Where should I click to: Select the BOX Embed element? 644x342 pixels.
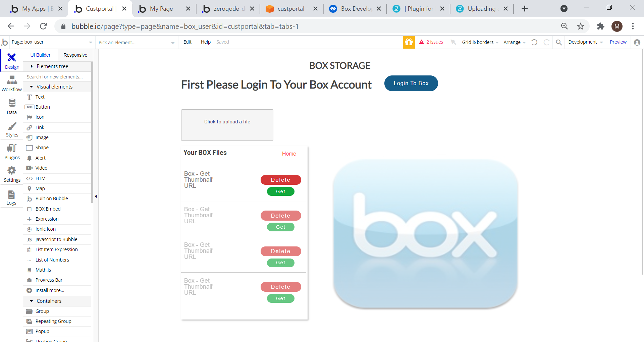tap(57, 209)
